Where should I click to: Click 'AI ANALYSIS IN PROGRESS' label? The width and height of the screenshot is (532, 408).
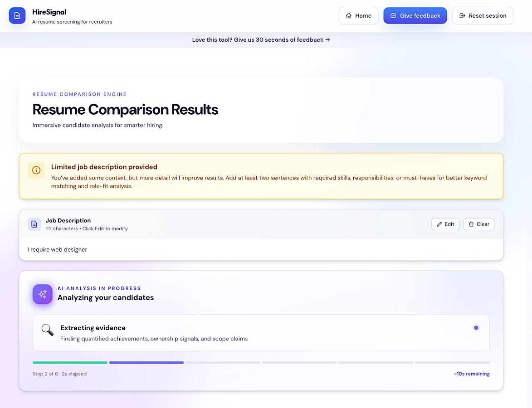coord(99,288)
